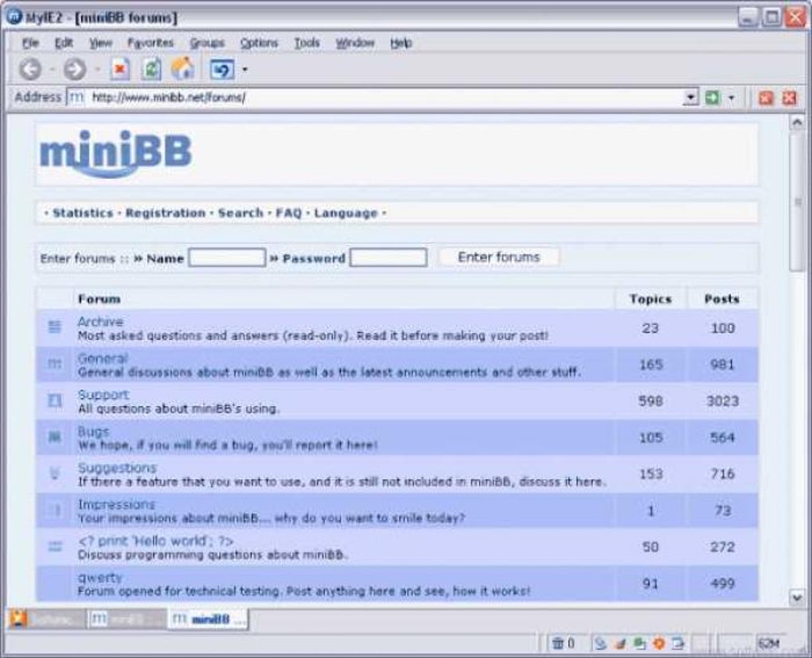This screenshot has height=658, width=812.
Task: Click the Home icon on the toolbar
Action: (x=182, y=68)
